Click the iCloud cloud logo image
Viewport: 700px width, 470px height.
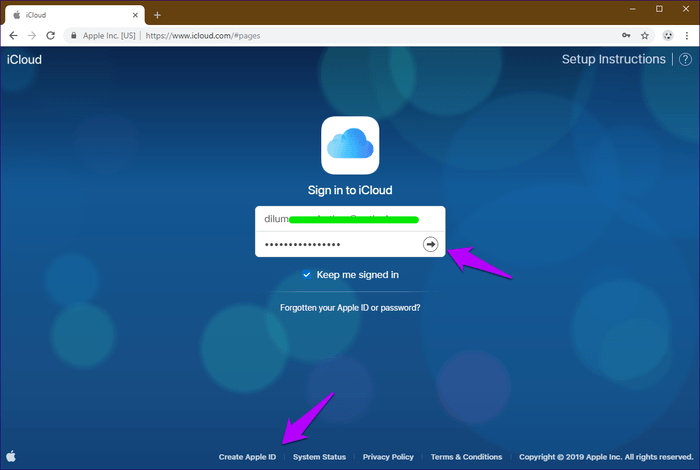coord(350,145)
